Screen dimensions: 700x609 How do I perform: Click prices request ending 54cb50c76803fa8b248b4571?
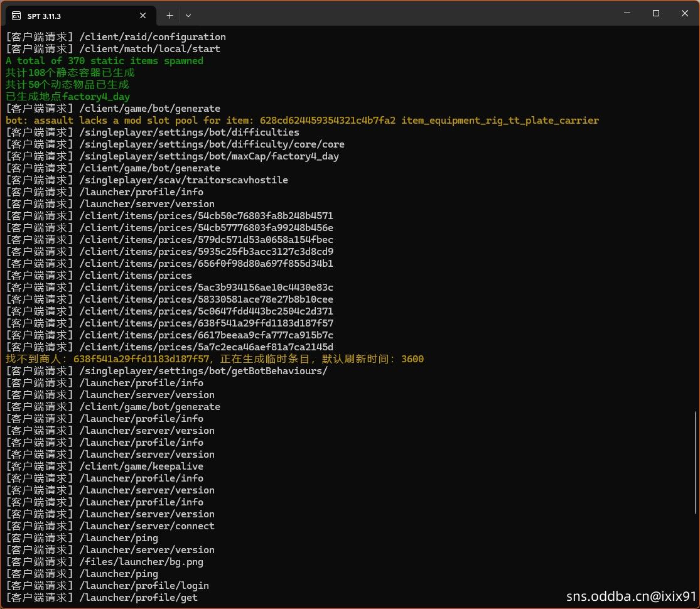[x=170, y=216]
